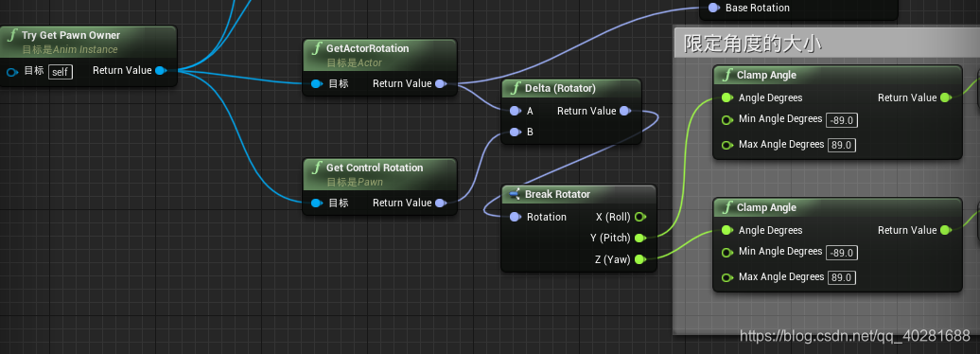Screen dimensions: 980x354
Task: Click the Base Rotation input pin
Action: [713, 8]
